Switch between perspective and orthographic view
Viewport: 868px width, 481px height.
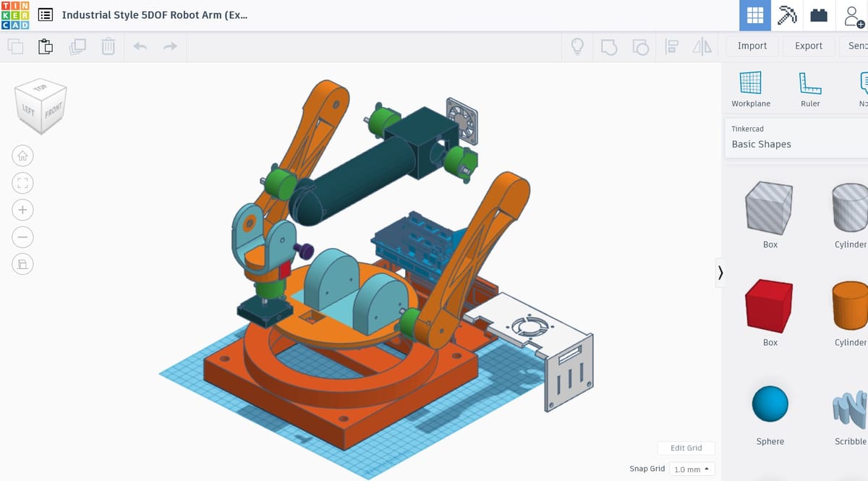(x=22, y=263)
